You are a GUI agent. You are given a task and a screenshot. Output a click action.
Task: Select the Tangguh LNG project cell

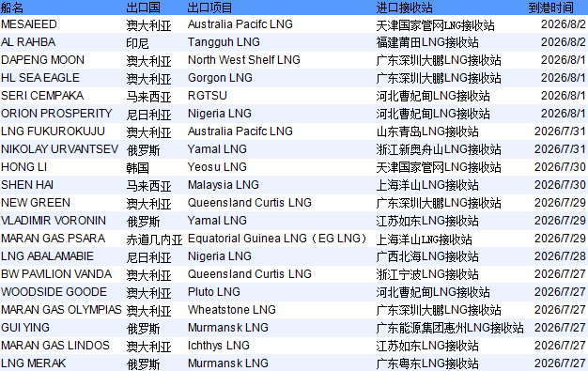tap(224, 42)
